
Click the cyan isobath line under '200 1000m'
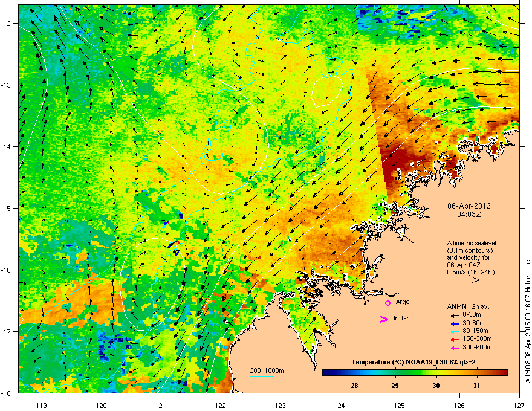(262, 376)
